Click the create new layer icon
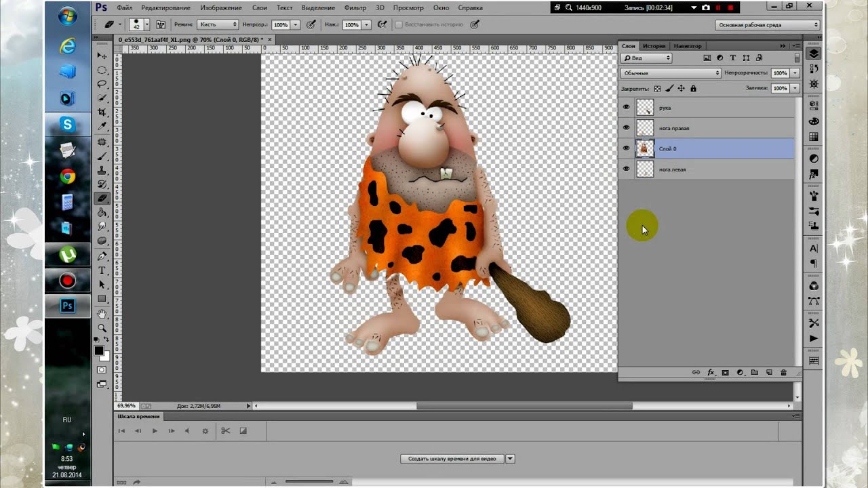 click(x=769, y=373)
